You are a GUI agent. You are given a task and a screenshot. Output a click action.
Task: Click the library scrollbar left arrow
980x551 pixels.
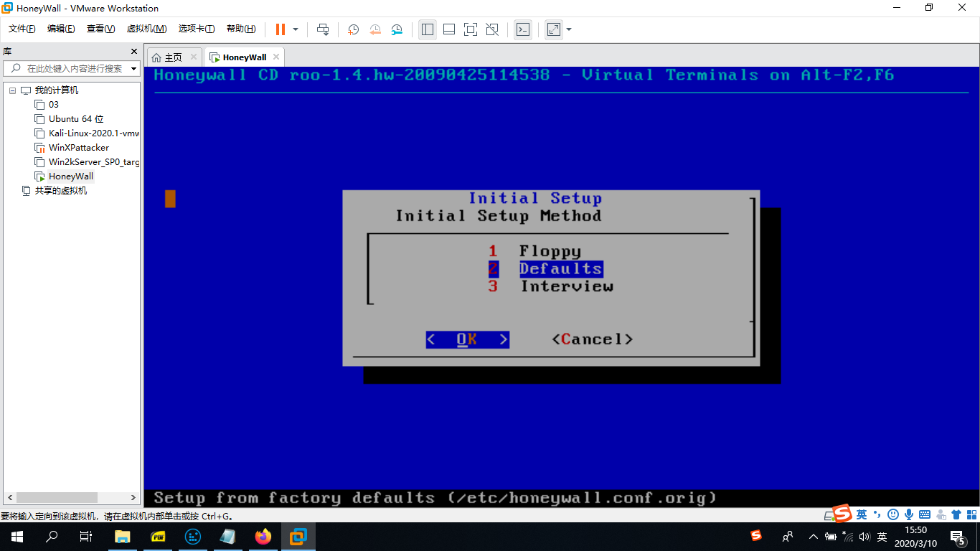[9, 497]
